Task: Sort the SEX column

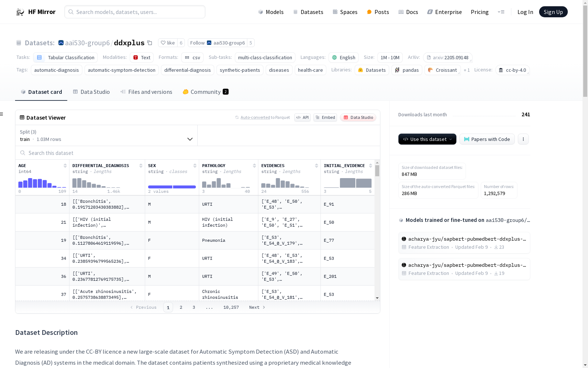Action: (195, 166)
